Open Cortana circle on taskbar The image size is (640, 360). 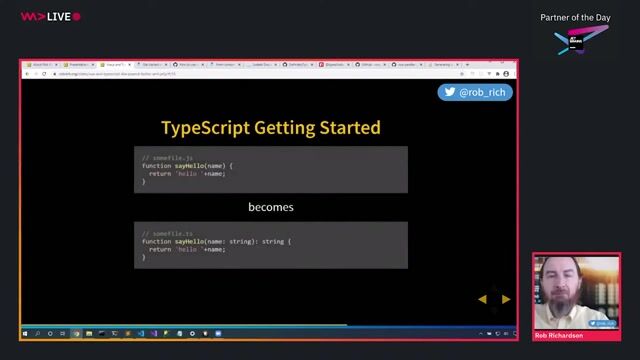(x=50, y=333)
